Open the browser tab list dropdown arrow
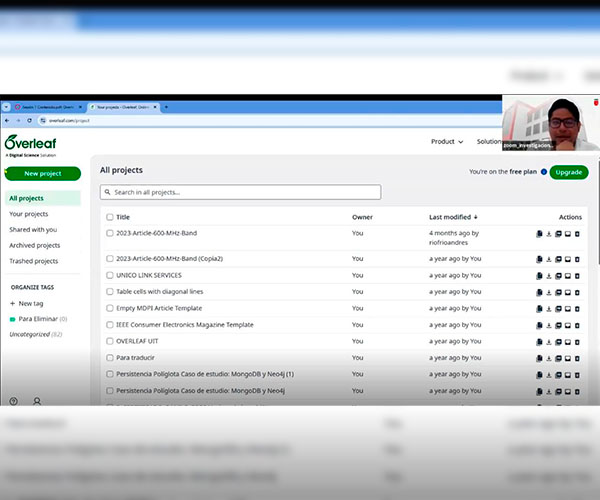The width and height of the screenshot is (600, 500). (6, 107)
